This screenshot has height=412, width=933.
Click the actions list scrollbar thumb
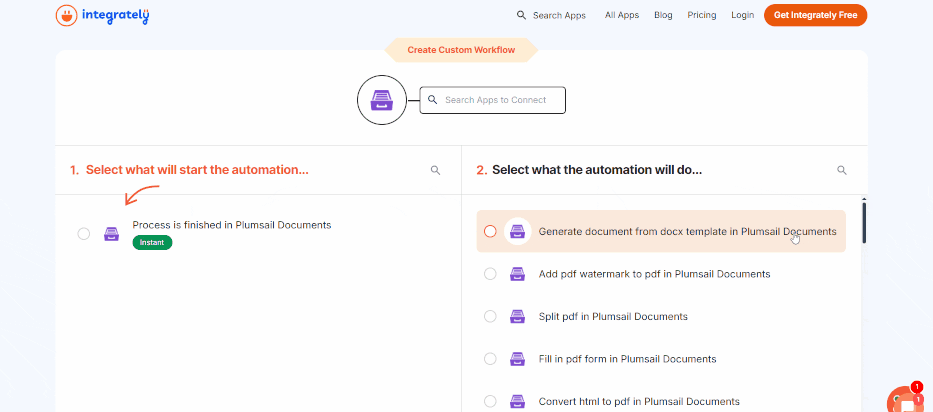coord(864,222)
